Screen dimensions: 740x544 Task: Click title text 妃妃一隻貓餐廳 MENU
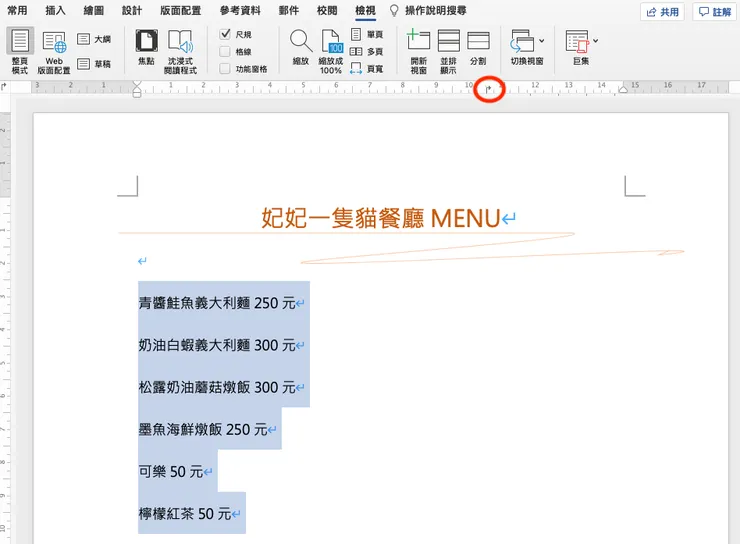pos(380,218)
